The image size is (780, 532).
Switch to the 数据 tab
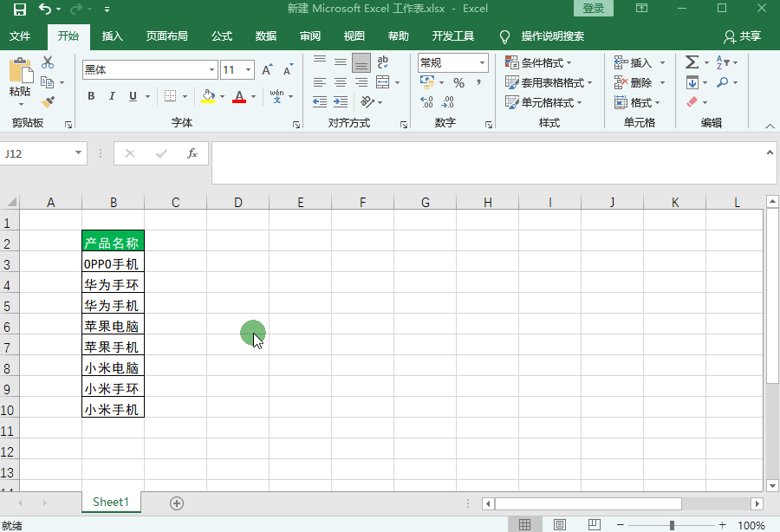266,36
